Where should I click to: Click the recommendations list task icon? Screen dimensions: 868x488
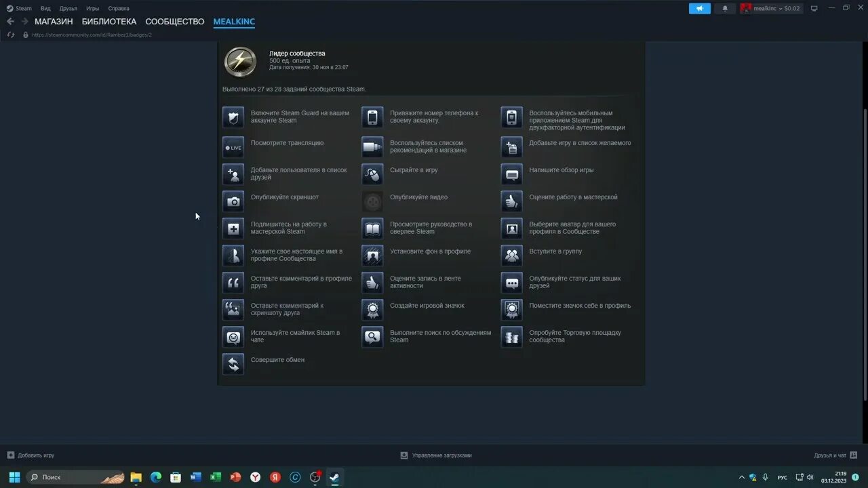(372, 147)
